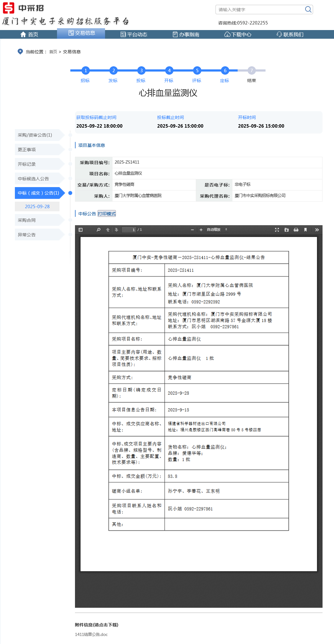Switch PDF to presentation fullscreen mode
334x644 pixels.
(x=277, y=230)
